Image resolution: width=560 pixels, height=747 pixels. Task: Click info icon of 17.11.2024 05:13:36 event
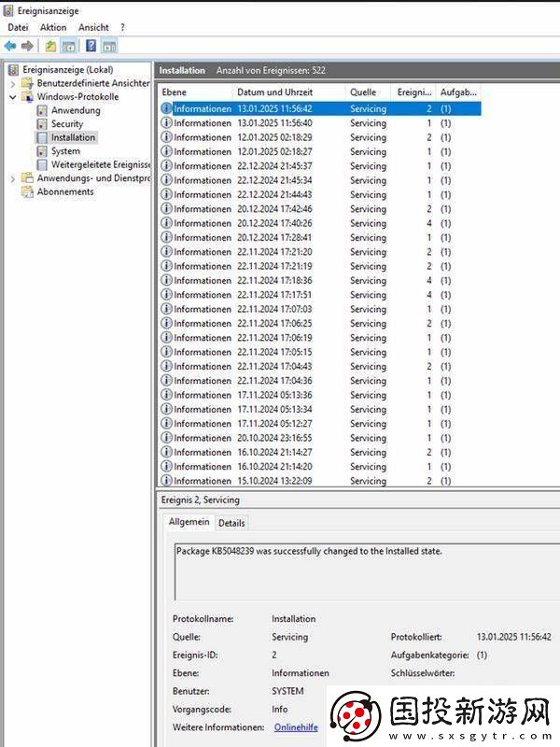tap(166, 395)
